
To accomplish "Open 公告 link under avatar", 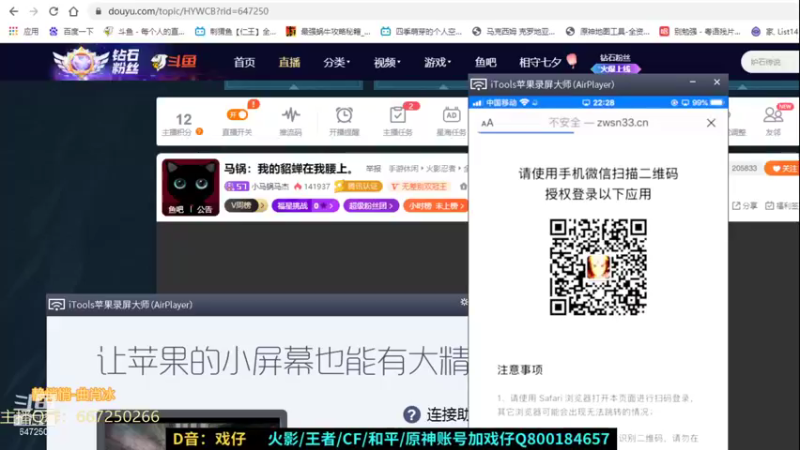I will pos(205,209).
